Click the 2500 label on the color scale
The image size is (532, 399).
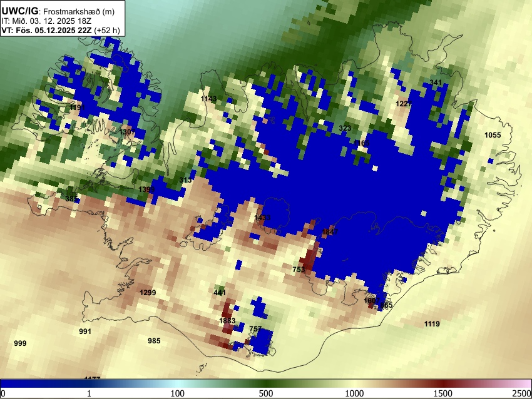click(522, 393)
